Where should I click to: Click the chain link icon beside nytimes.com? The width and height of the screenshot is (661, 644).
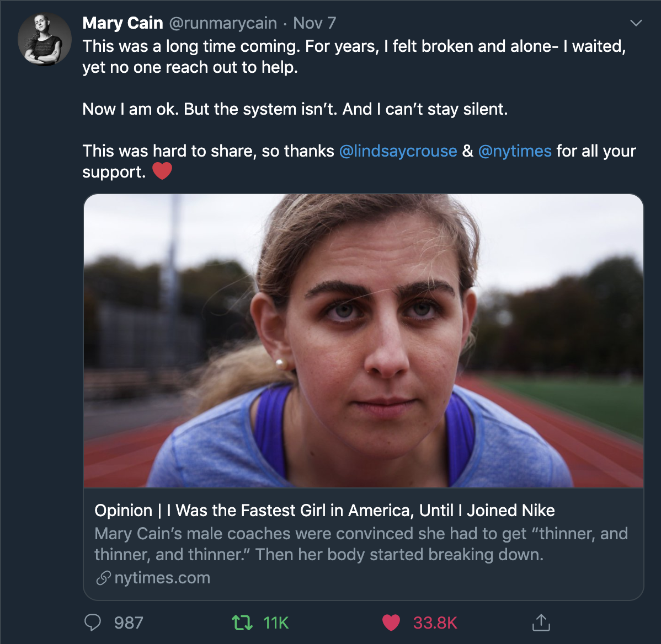[x=103, y=578]
